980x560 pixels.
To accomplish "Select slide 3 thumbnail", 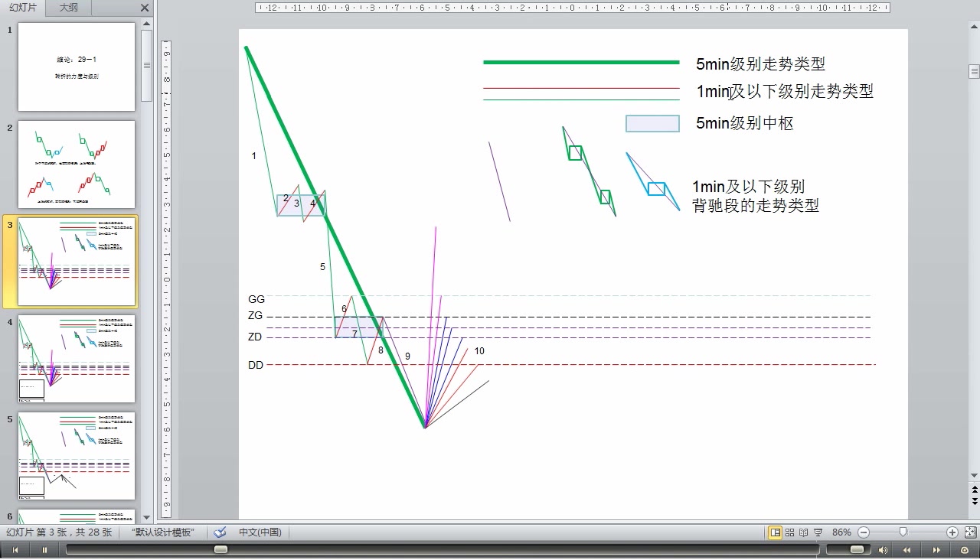I will (x=77, y=262).
